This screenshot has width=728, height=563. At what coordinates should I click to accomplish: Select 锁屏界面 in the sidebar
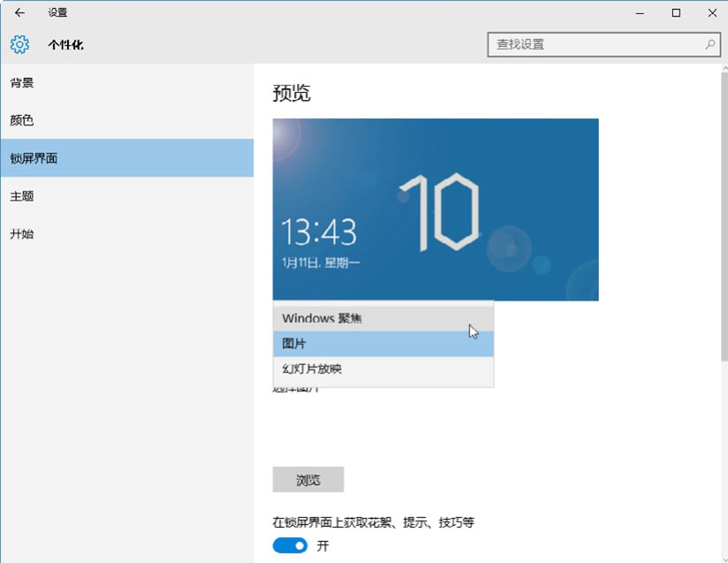[34, 158]
